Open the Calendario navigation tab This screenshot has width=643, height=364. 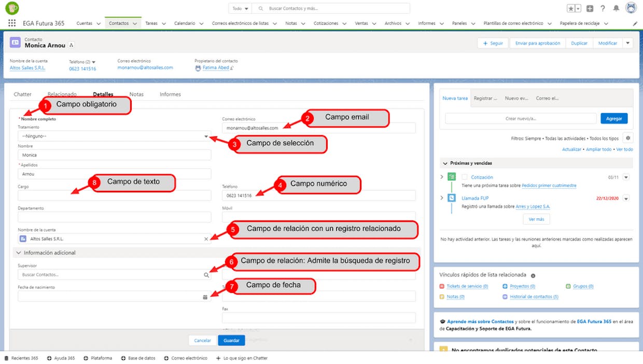pyautogui.click(x=185, y=23)
